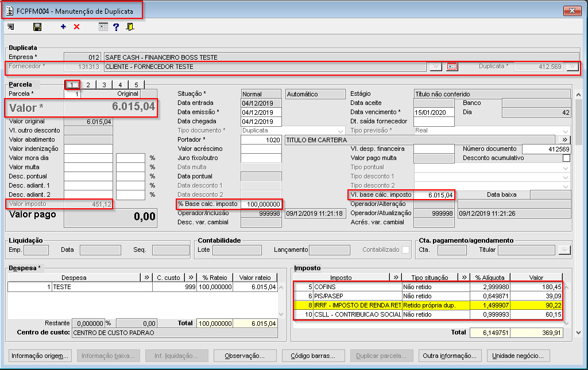Image resolution: width=588 pixels, height=370 pixels.
Task: Open the Tipo desconto 1 dropdown
Action: (566, 176)
